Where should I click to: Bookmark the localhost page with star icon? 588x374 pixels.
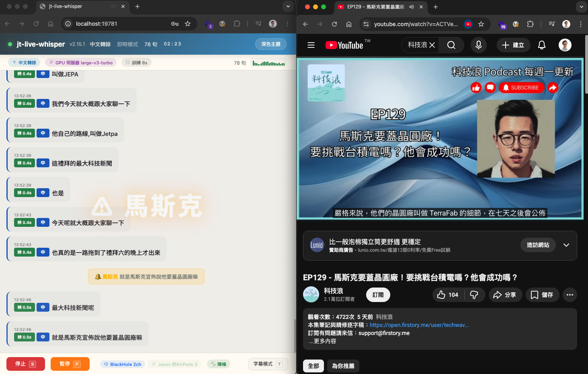188,24
